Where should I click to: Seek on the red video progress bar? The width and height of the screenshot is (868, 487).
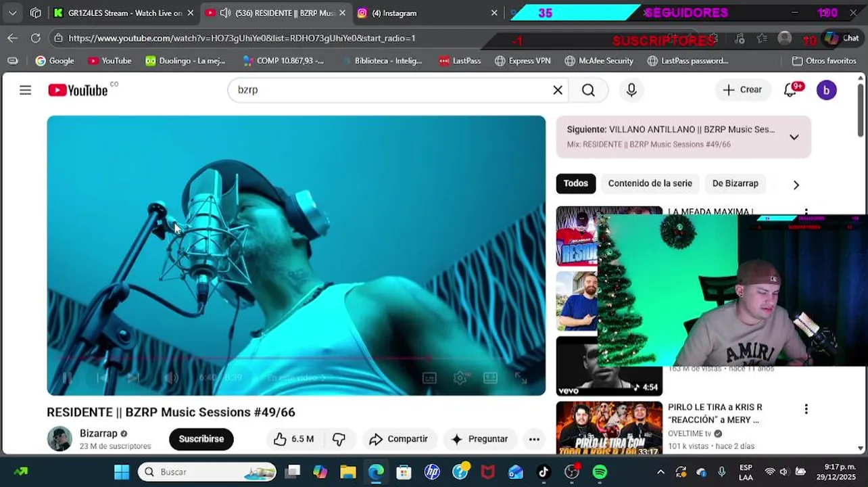pyautogui.click(x=296, y=358)
